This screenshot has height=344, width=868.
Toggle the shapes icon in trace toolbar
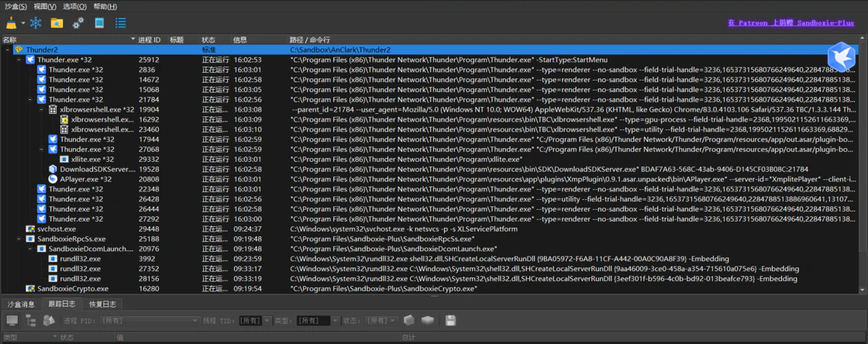tap(49, 321)
